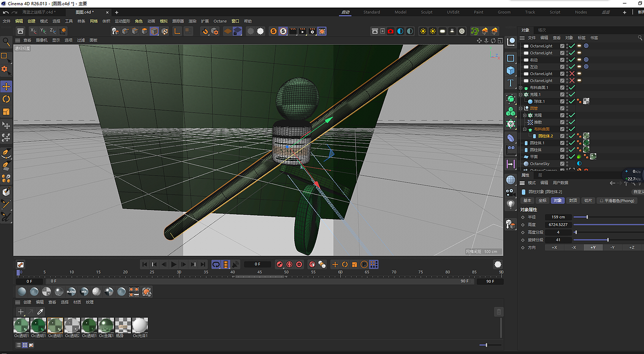
Task: Adjust the 旋转分段 slider
Action: click(608, 240)
